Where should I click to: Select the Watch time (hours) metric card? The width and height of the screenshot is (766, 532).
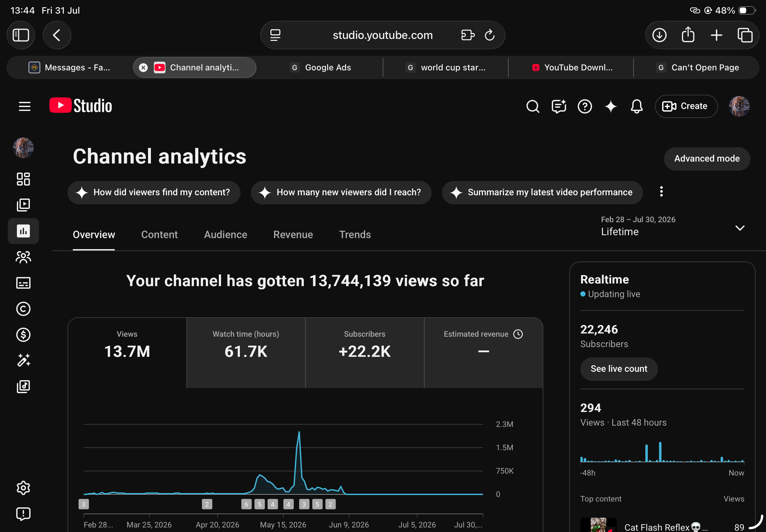pos(246,352)
